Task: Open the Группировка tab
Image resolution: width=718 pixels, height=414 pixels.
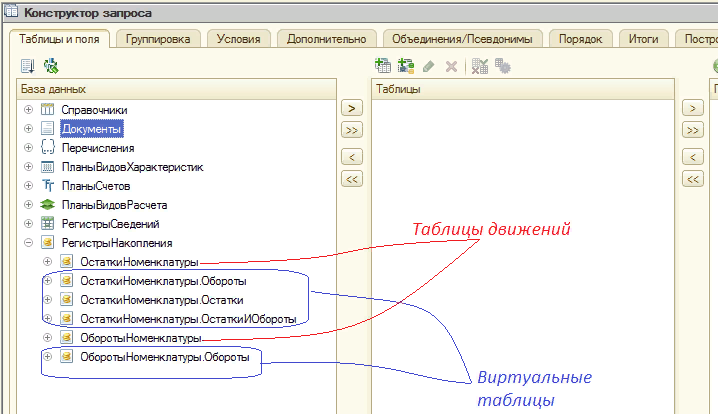Action: coord(158,39)
